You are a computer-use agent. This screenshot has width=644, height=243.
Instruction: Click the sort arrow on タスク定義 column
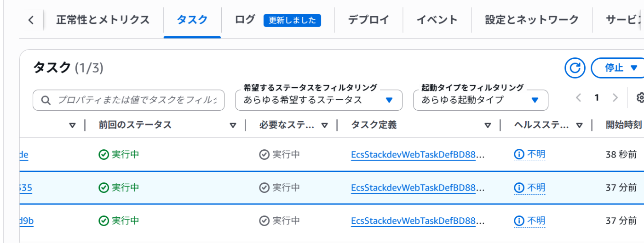pyautogui.click(x=488, y=125)
